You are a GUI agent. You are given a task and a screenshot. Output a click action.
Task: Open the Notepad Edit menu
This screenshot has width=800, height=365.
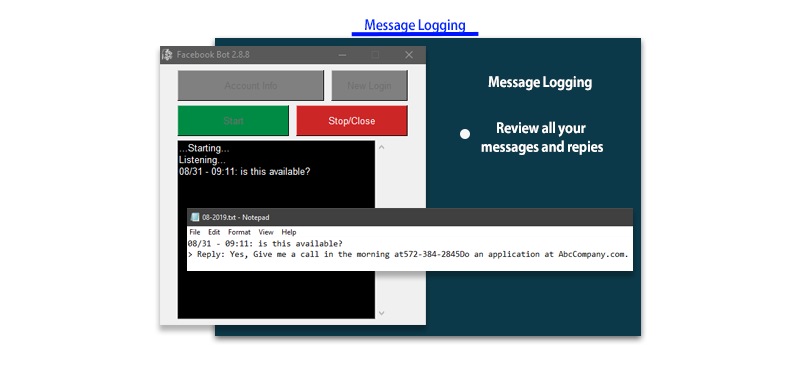click(x=214, y=232)
